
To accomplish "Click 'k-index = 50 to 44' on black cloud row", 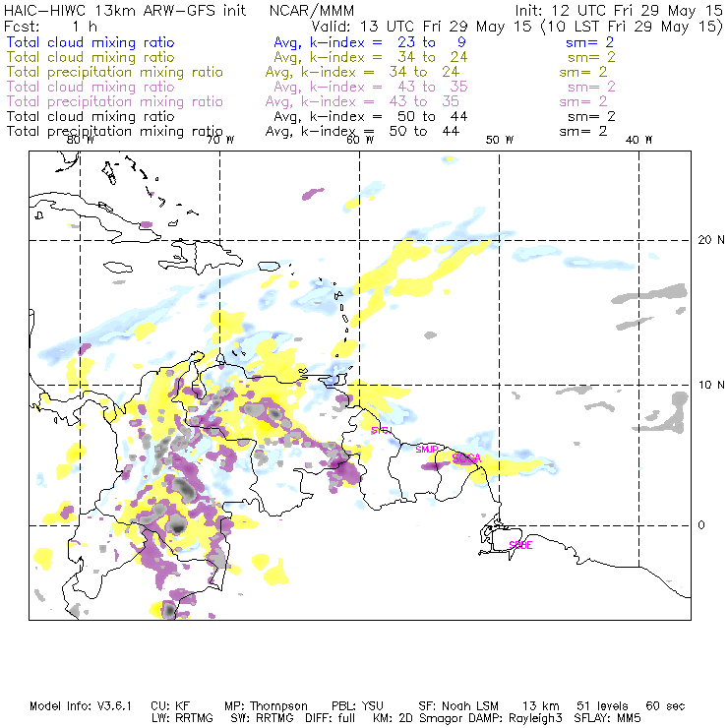I will [x=389, y=116].
